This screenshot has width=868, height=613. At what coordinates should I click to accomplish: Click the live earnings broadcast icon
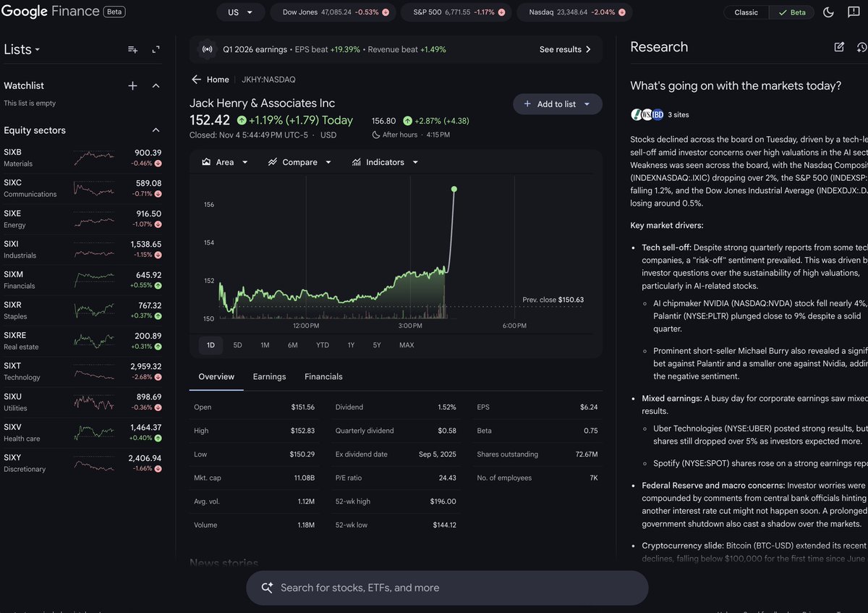pos(208,50)
